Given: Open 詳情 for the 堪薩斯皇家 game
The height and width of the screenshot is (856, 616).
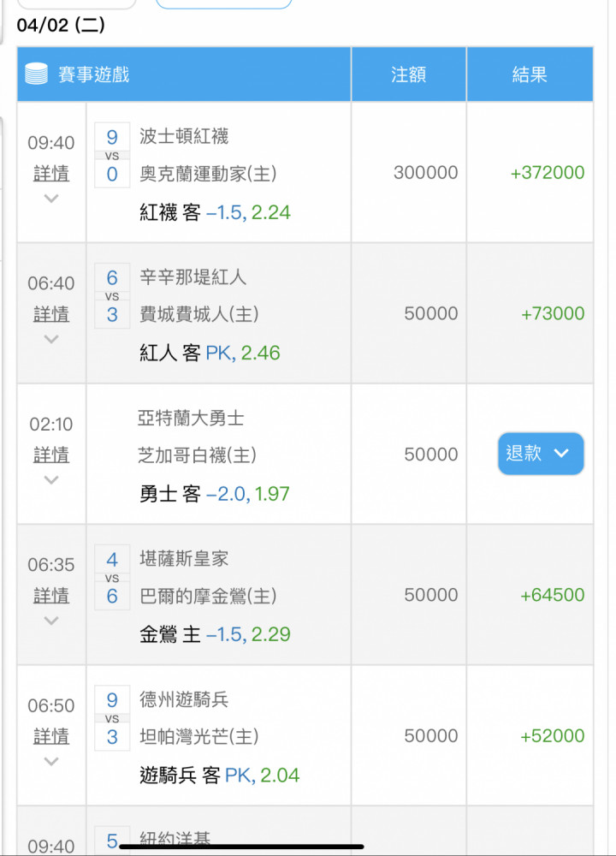Looking at the screenshot, I should tap(51, 596).
